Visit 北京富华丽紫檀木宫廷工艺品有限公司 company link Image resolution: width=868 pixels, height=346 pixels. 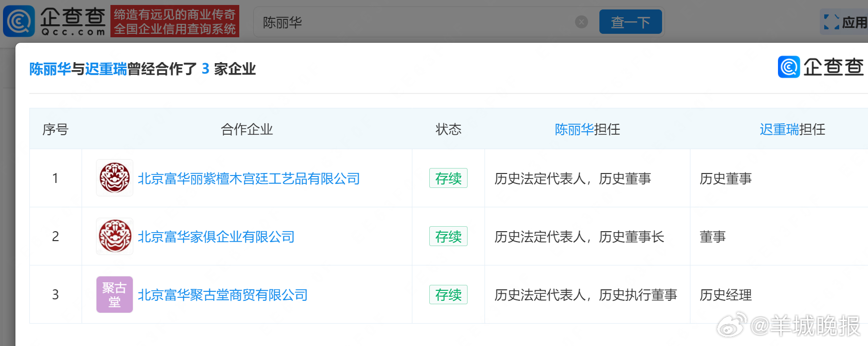point(249,179)
